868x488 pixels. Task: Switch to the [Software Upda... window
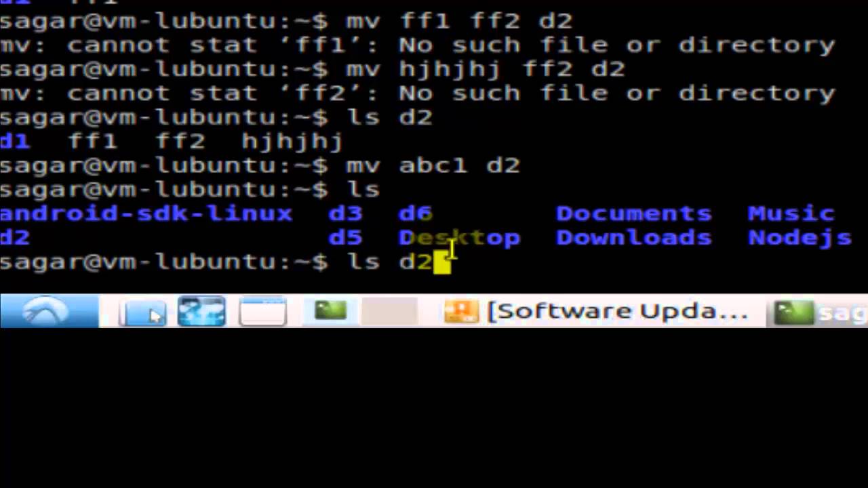(618, 312)
